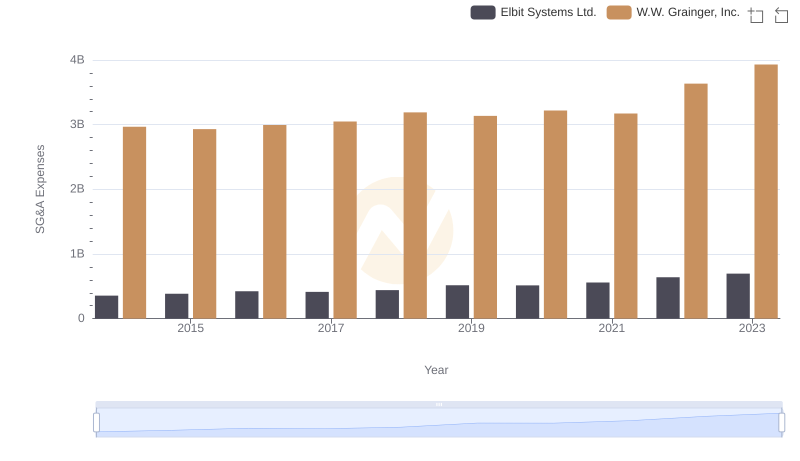Click the 2017 x-axis label
Image resolution: width=800 pixels, height=461 pixels.
tap(331, 328)
